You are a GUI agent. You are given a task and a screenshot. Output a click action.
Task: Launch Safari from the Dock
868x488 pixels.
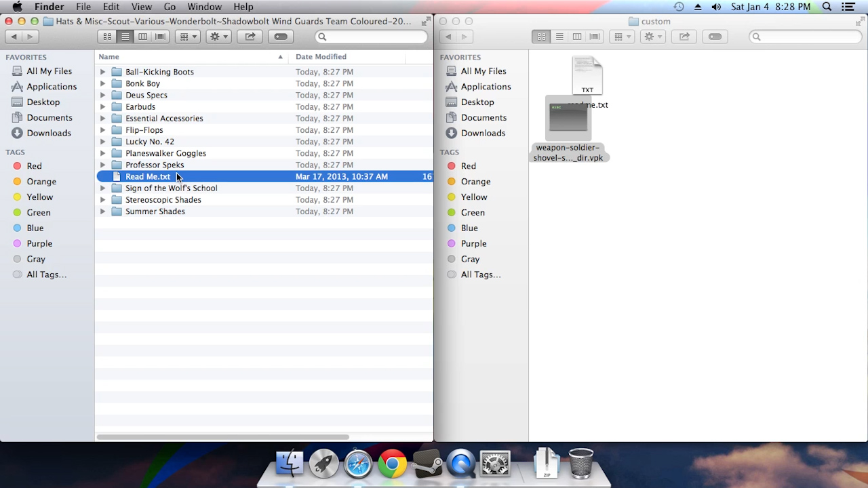coord(358,464)
